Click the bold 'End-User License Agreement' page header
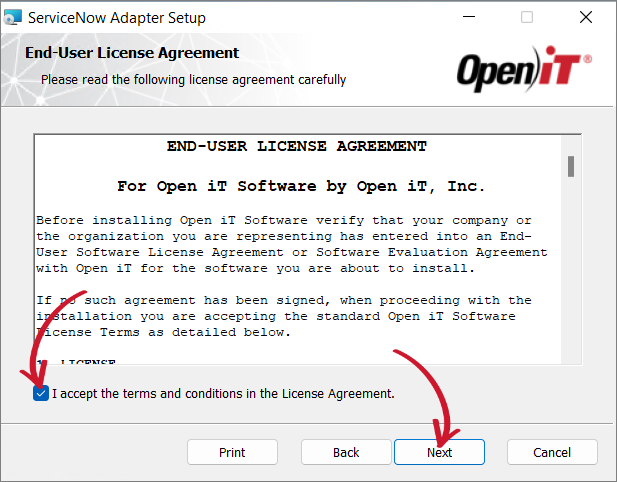The height and width of the screenshot is (482, 617). (132, 53)
